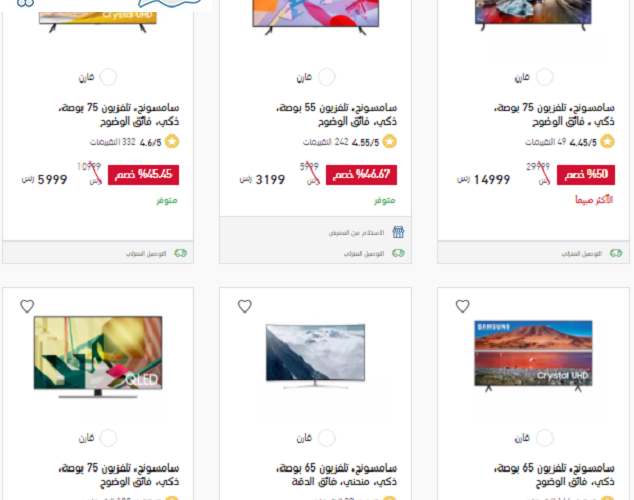
Task: Click rating star of 4.6/5 TV
Action: coord(172,141)
